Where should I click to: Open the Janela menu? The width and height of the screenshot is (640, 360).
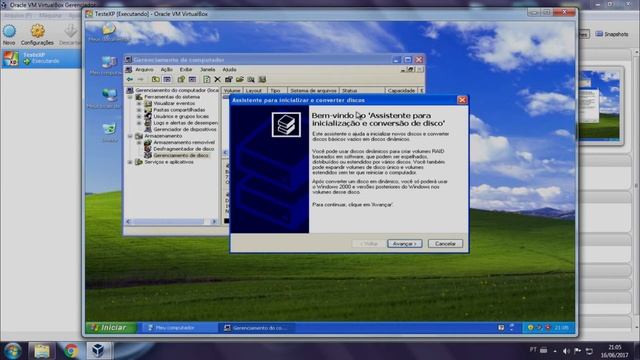(207, 70)
